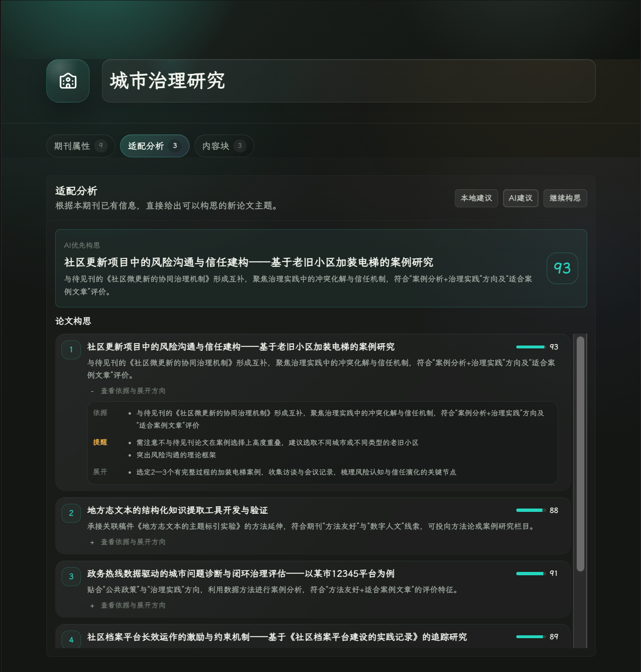641x672 pixels.
Task: Click the 展开 label in idea details
Action: [x=100, y=472]
